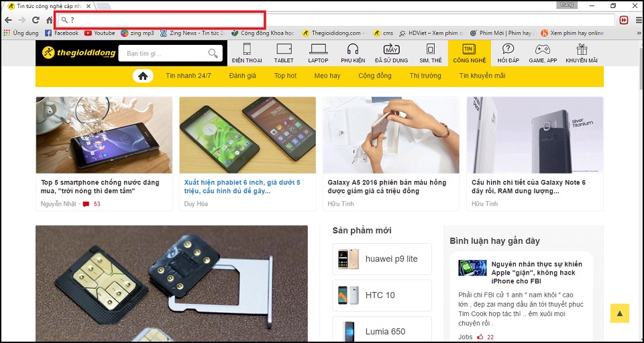Open the 6 inch phablet article thumbnail
The width and height of the screenshot is (644, 343).
[x=248, y=135]
